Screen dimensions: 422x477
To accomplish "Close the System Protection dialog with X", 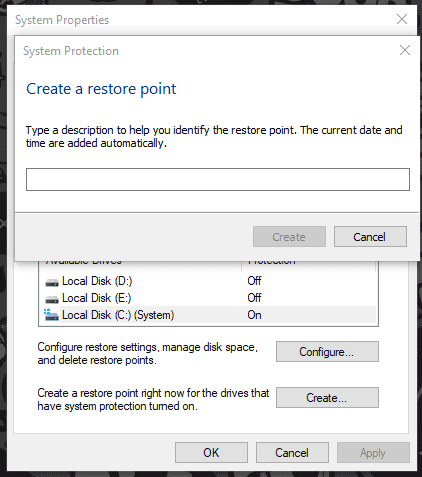I will coord(405,51).
